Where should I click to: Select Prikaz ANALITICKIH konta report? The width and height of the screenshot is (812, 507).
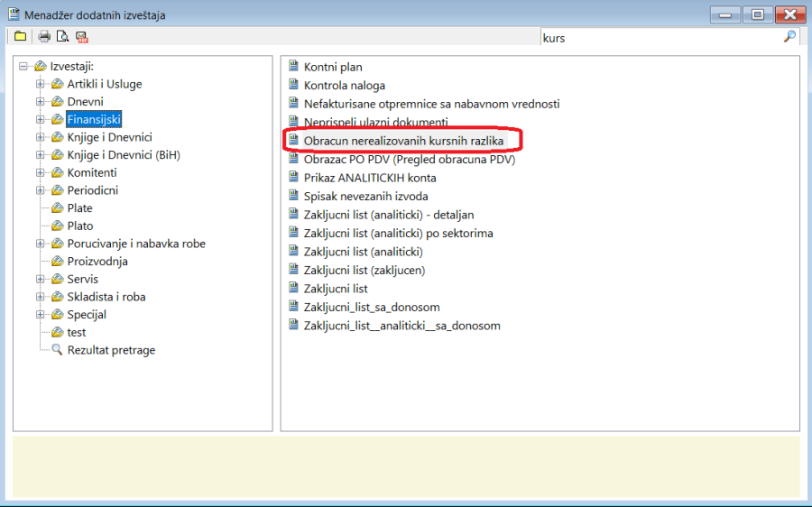click(x=370, y=178)
